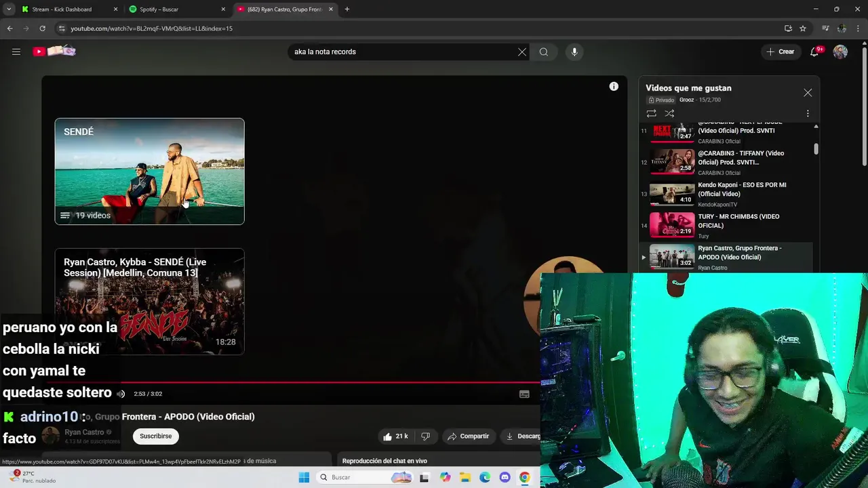
Task: Open Discord from taskbar
Action: click(505, 477)
